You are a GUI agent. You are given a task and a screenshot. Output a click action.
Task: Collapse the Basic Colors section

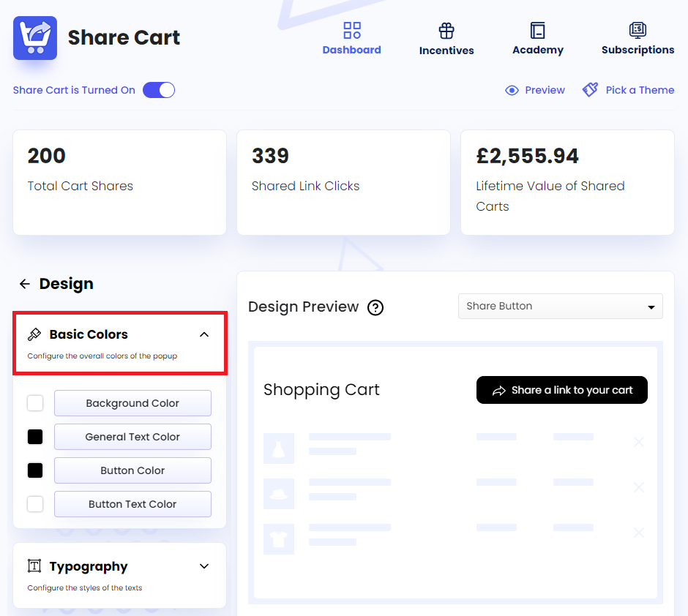pos(203,334)
